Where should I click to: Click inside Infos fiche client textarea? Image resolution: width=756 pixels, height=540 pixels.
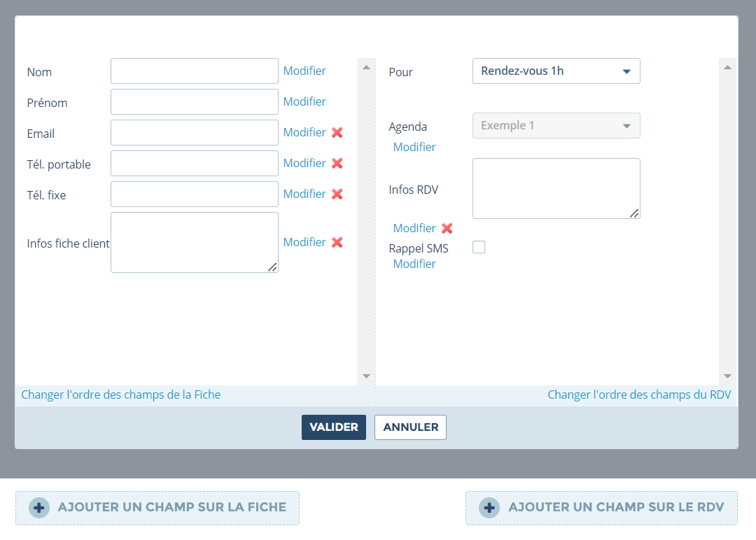tap(195, 242)
